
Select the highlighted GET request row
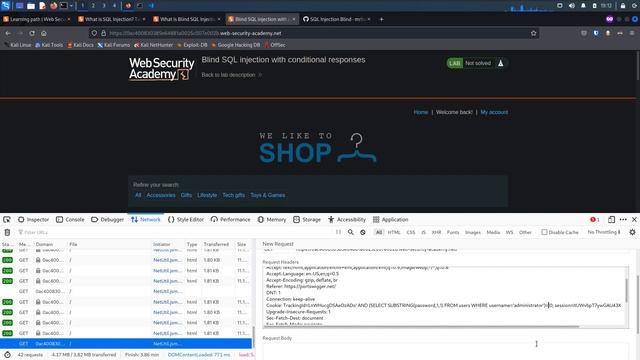coord(126,344)
